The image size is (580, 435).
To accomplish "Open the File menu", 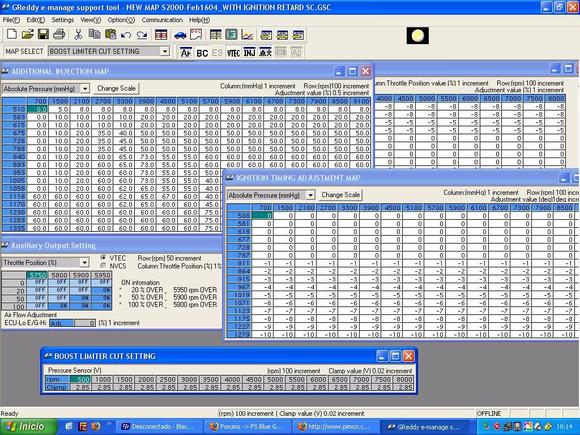I will [x=11, y=20].
